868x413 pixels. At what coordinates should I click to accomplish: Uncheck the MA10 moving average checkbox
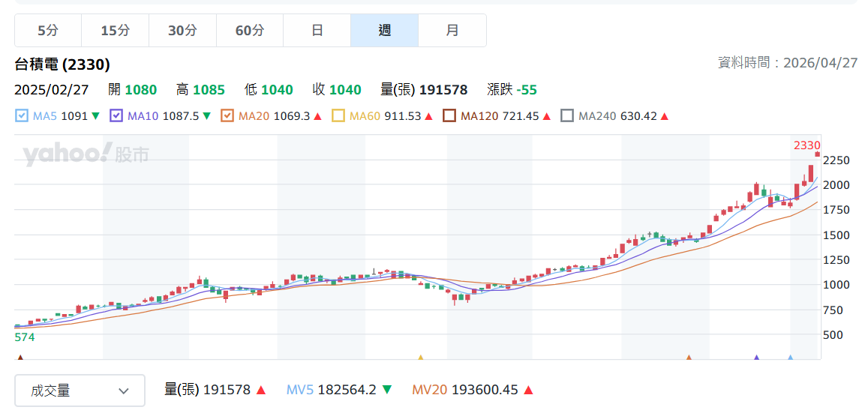(116, 116)
